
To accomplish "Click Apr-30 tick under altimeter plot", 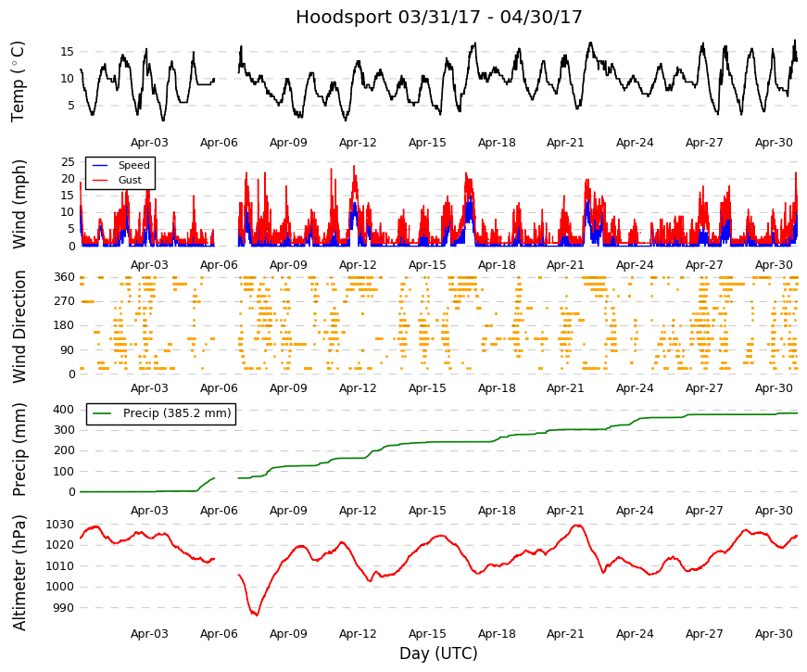I will 774,634.
